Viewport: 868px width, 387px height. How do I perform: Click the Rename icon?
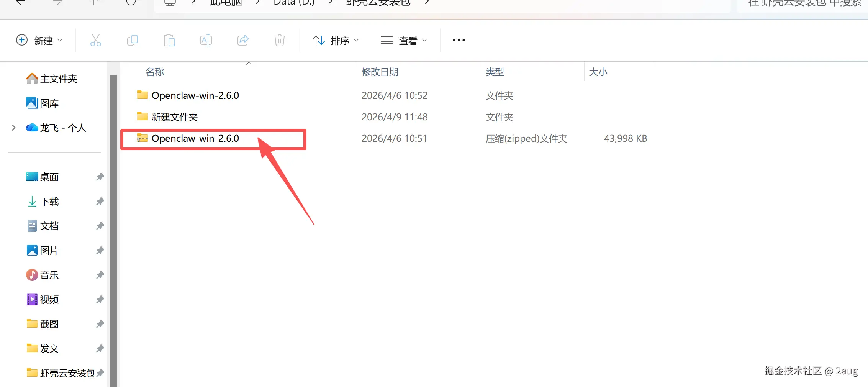coord(206,40)
